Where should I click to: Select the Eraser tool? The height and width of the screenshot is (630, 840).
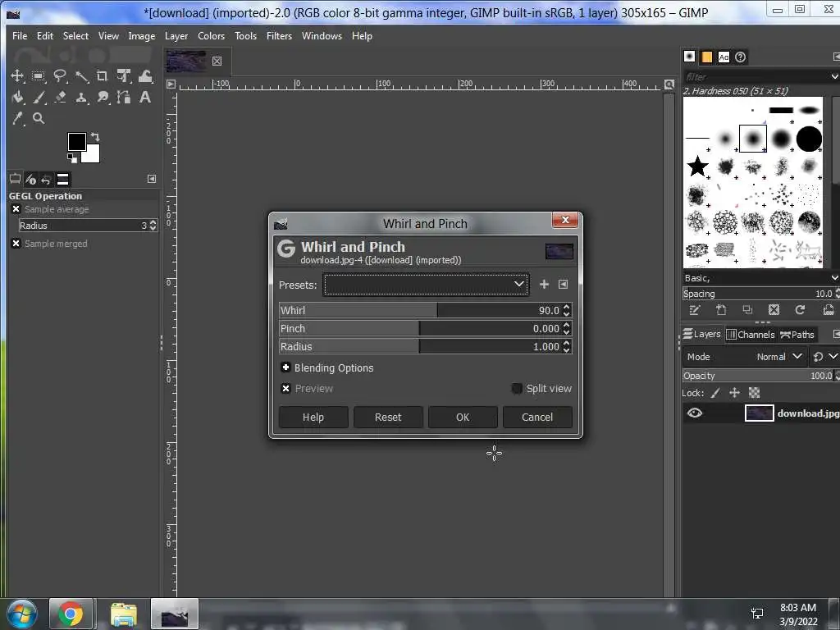(59, 97)
